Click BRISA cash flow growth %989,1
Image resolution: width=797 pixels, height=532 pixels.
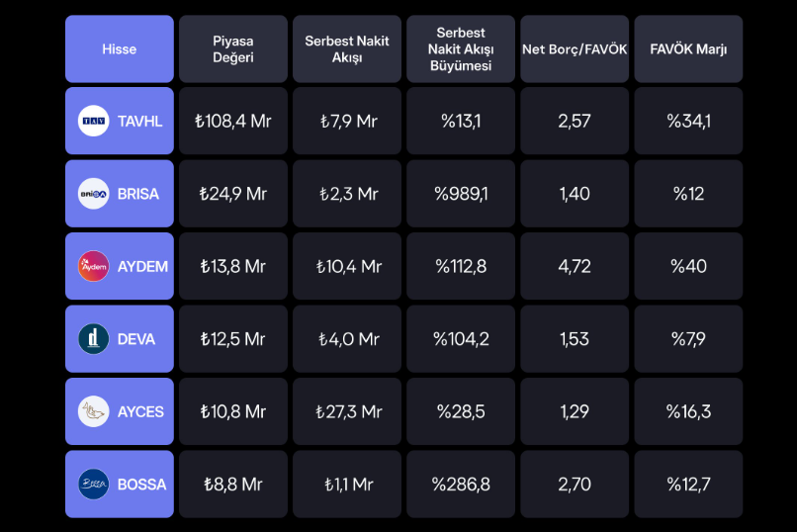(461, 194)
